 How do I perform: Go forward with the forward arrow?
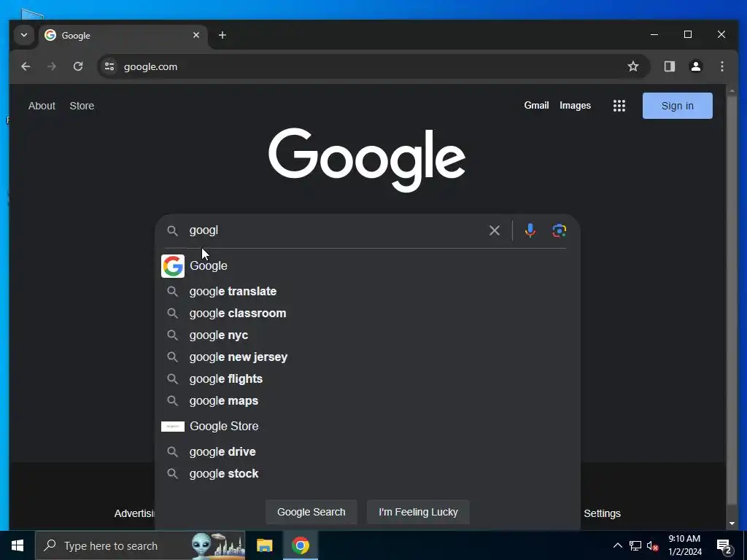point(52,66)
